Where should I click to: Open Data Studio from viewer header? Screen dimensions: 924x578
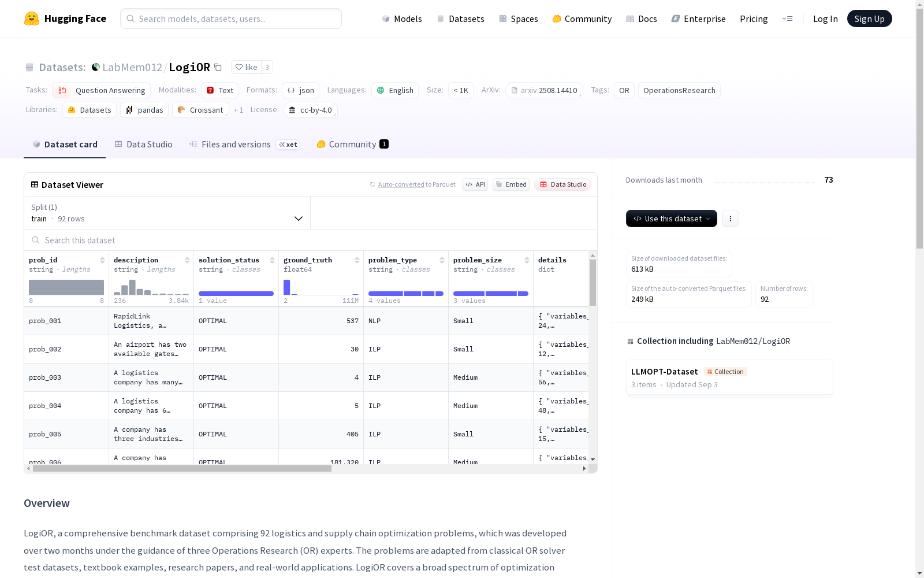coord(562,184)
